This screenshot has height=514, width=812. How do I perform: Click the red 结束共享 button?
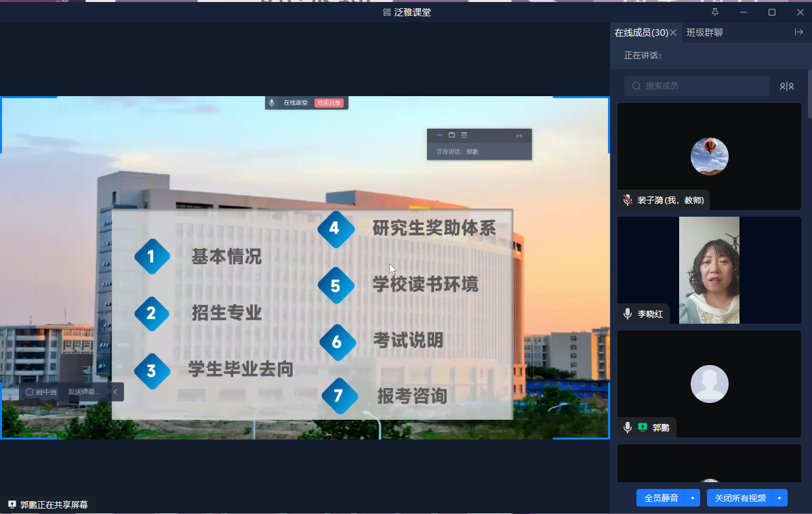tap(329, 103)
